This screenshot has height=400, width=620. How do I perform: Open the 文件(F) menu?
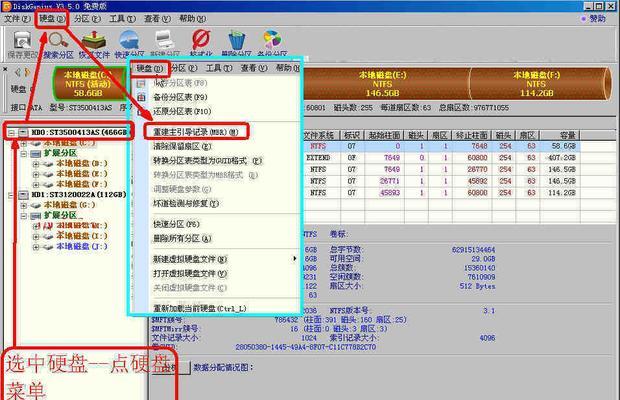coord(17,19)
